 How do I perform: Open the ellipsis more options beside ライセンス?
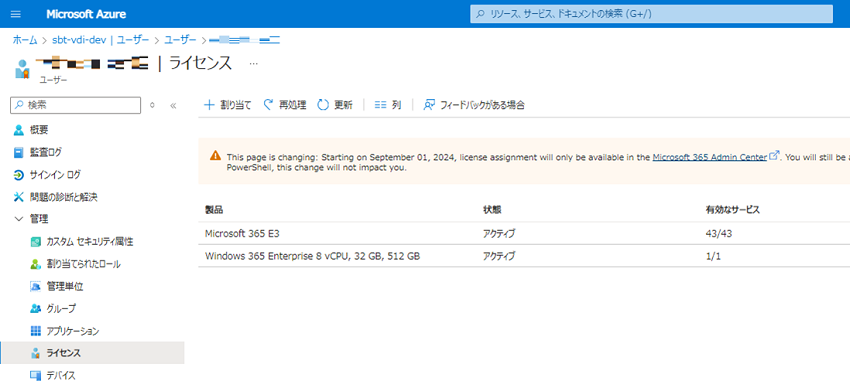point(253,63)
